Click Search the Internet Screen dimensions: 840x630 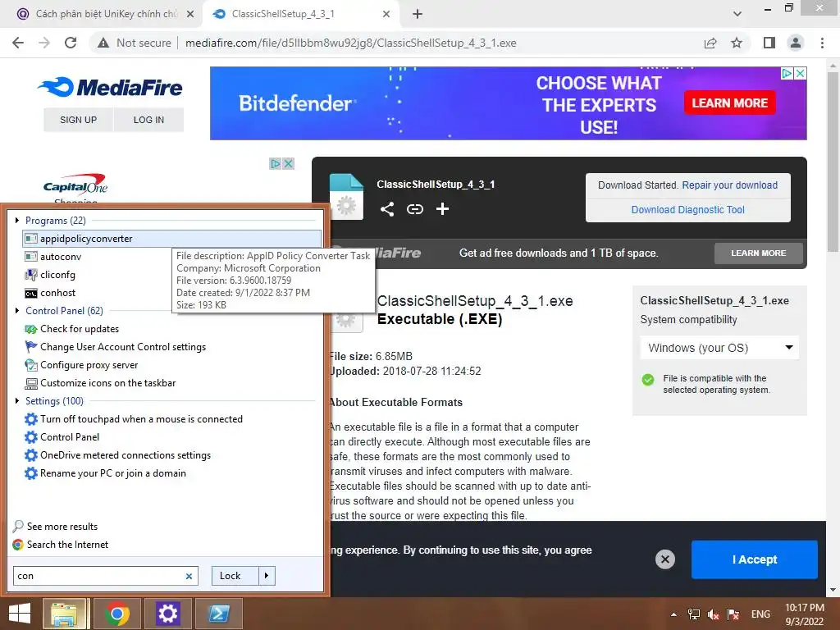pos(67,545)
